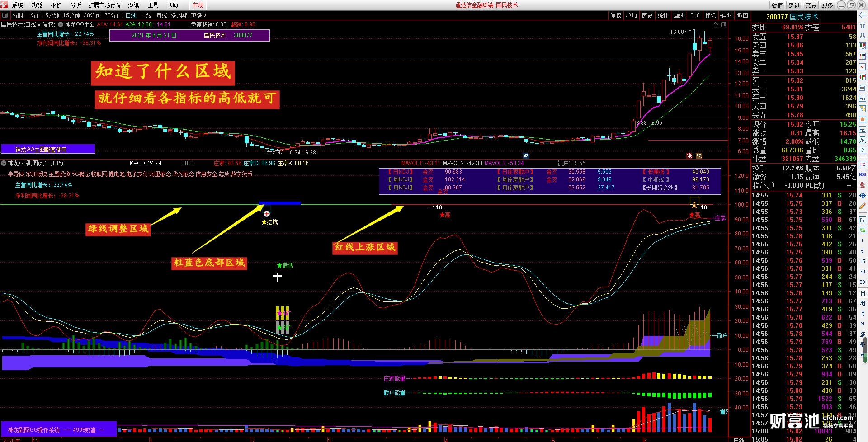This screenshot has height=442, width=868.
Task: Click the F12 sidebar icon
Action: [863, 129]
